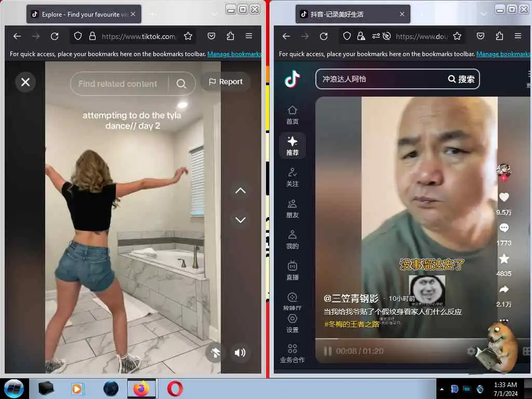Viewport: 532px width, 399px height.
Task: Open 业务合作 business cooperation in sidebar
Action: (292, 353)
